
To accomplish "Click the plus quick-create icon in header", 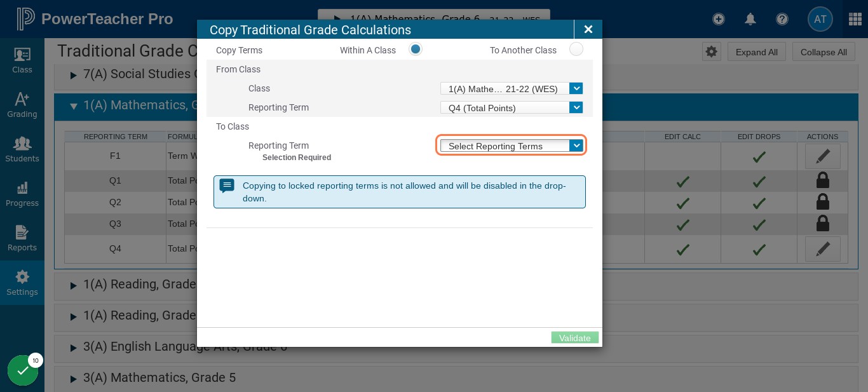I will tap(719, 19).
